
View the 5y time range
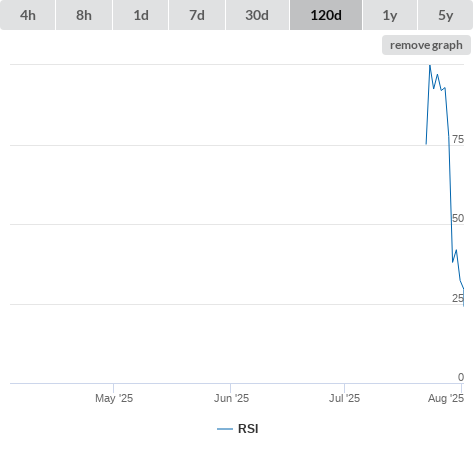click(x=445, y=15)
